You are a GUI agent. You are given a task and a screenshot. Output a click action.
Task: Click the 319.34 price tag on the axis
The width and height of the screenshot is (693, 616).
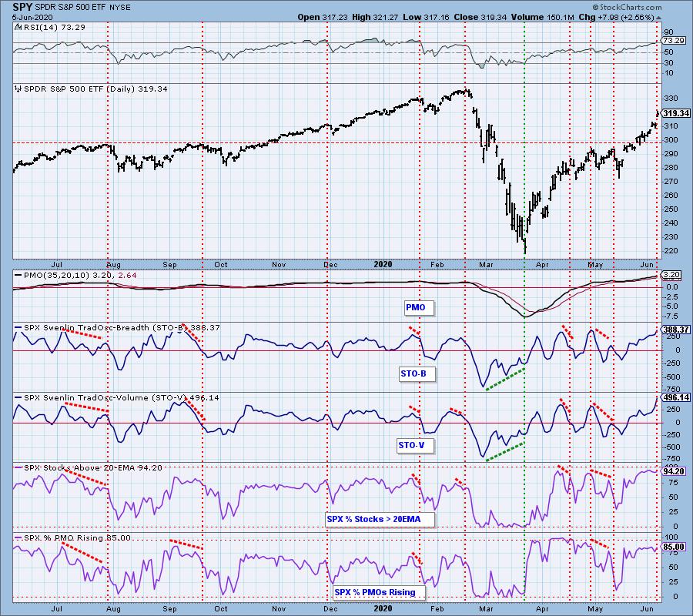(676, 113)
